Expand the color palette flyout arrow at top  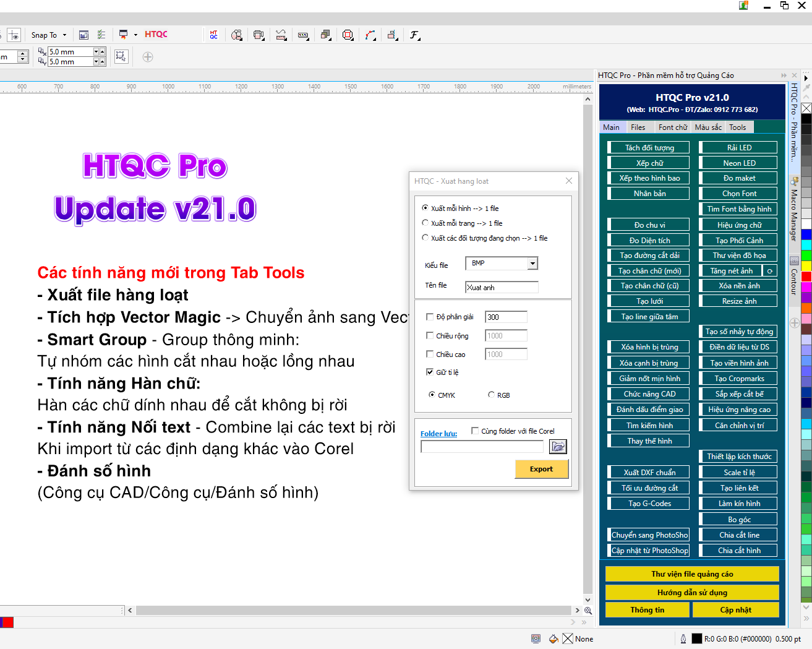806,78
